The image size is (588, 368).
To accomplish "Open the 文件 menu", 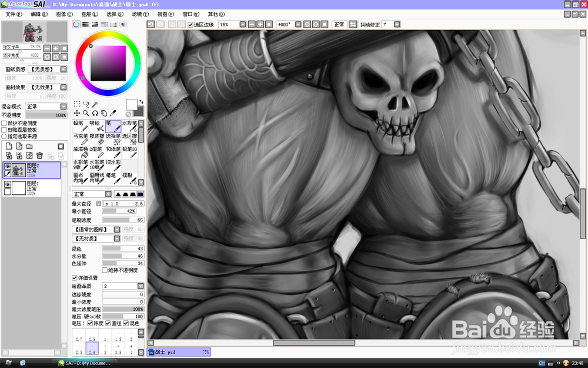I will tap(14, 14).
